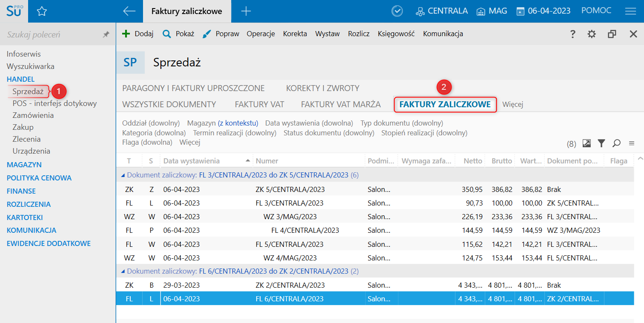Select row WZ 3/MAG/2023

(x=375, y=217)
